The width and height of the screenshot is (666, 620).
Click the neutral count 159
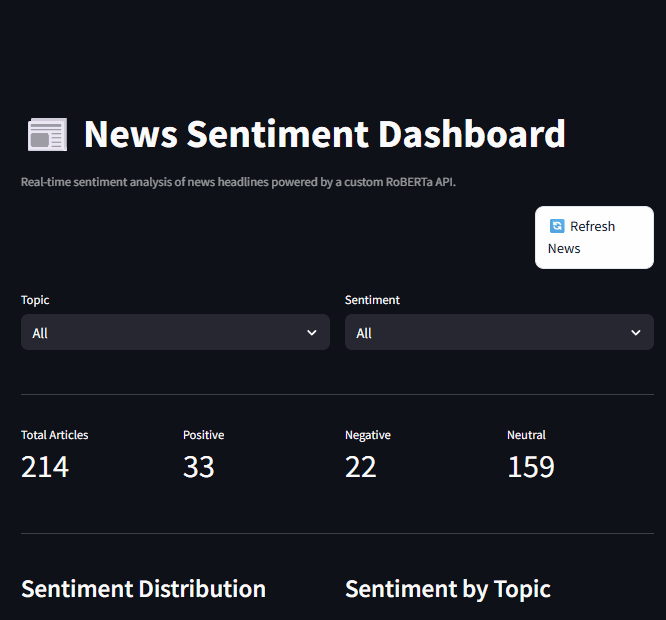pos(531,467)
